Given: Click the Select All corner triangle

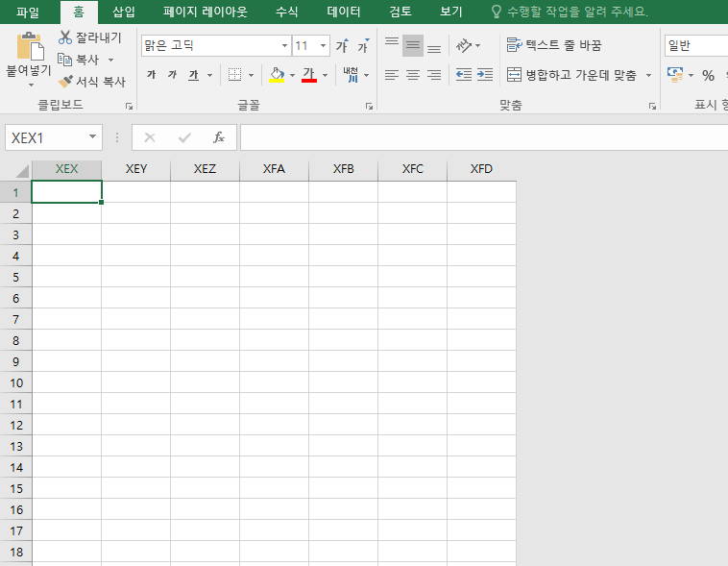Looking at the screenshot, I should click(x=22, y=171).
